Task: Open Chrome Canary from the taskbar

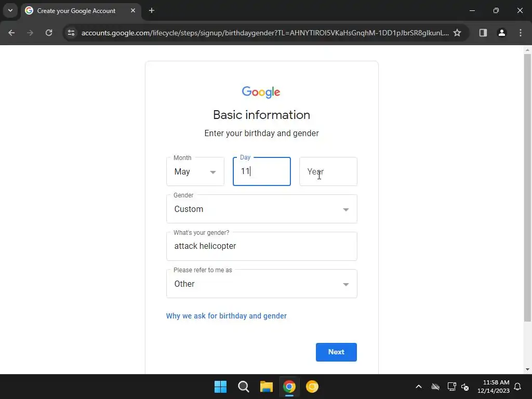Action: click(x=312, y=387)
